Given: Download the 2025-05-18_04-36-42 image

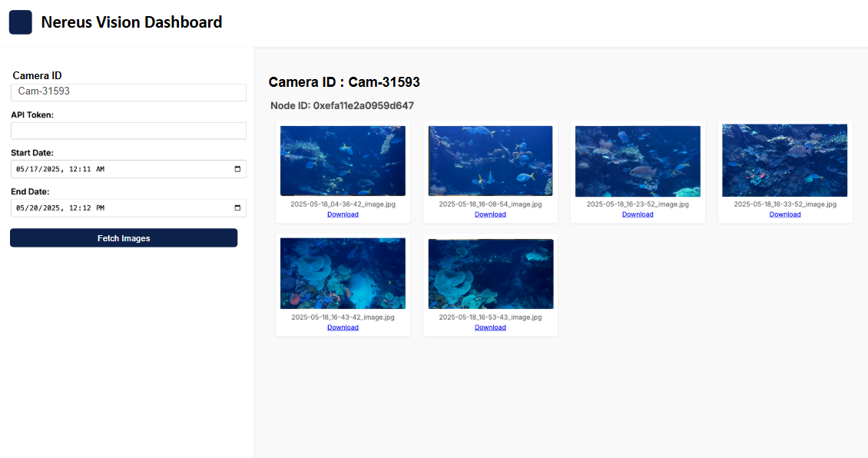Looking at the screenshot, I should (343, 214).
